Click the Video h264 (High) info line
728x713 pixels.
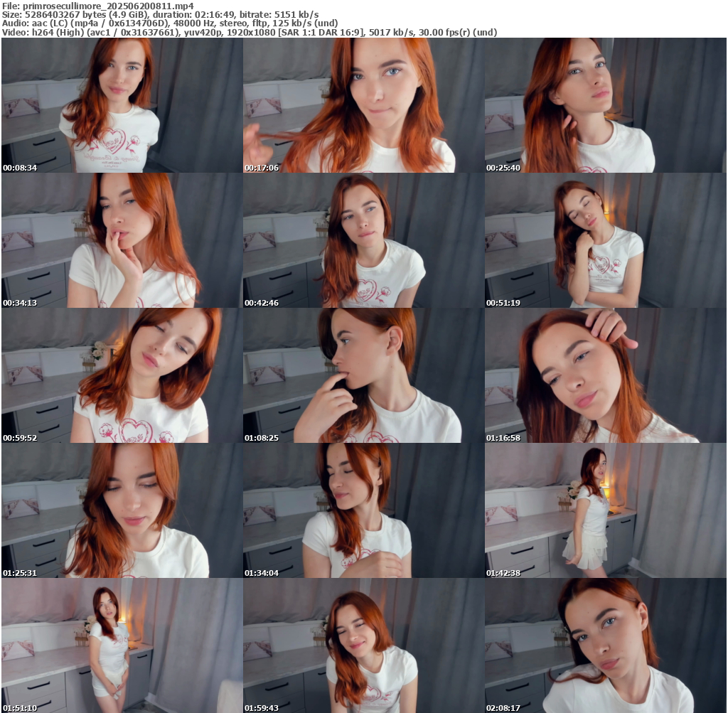250,33
